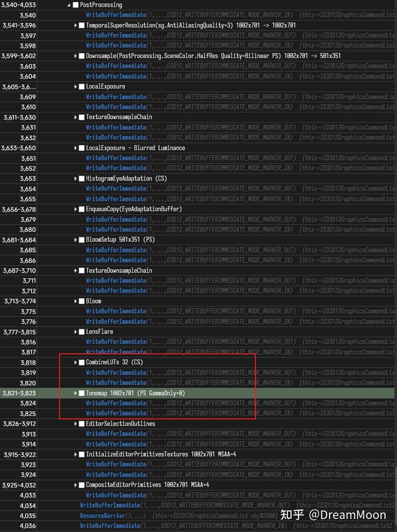Image resolution: width=397 pixels, height=532 pixels.
Task: Click event number 3,818
Action: (28, 362)
